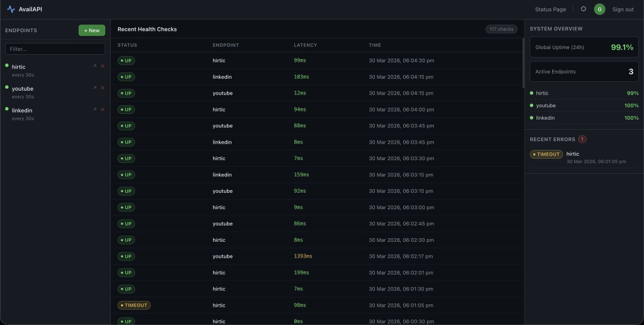Click the 86ms latency value
644x325 pixels.
300,224
